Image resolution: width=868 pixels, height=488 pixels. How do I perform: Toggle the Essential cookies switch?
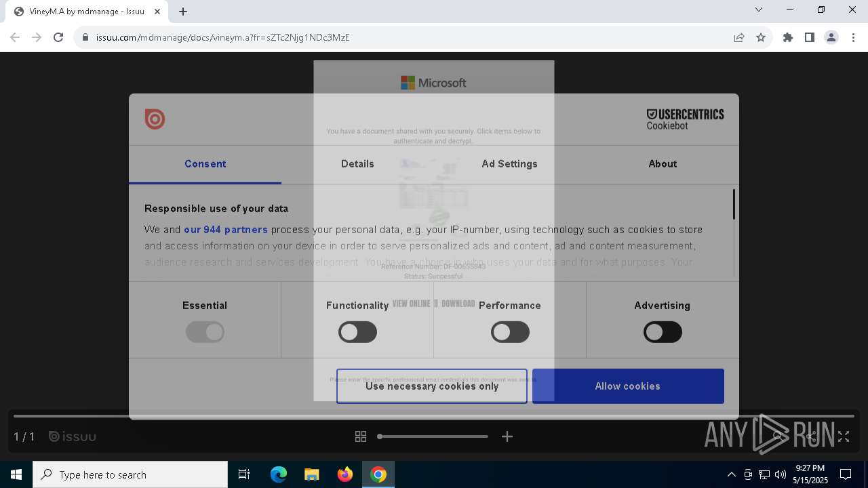point(205,332)
